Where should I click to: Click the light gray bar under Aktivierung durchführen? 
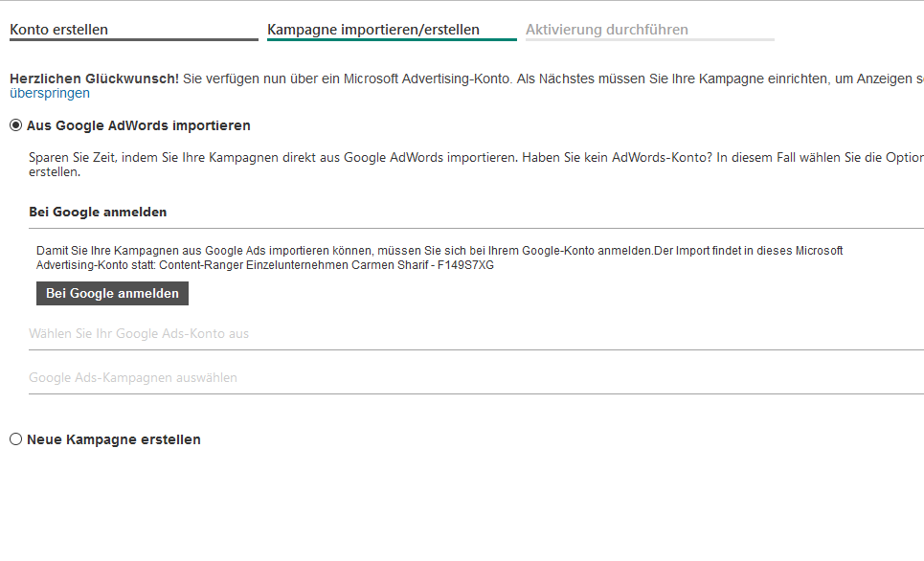649,40
